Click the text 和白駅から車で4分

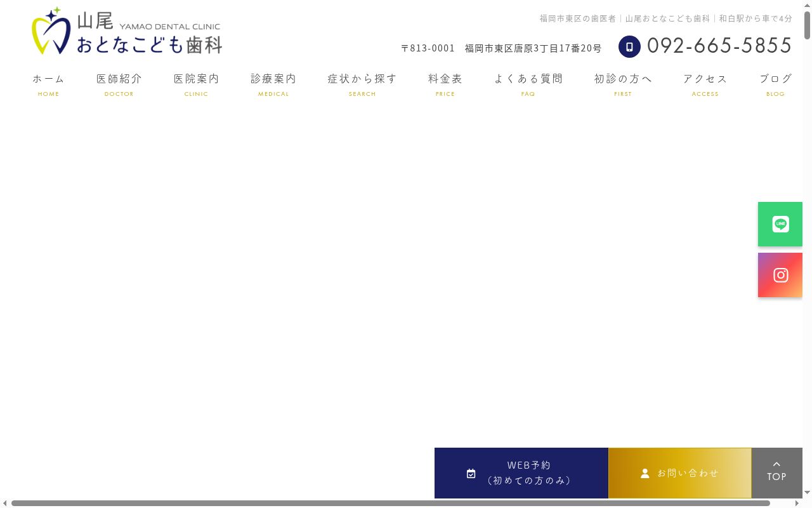756,18
